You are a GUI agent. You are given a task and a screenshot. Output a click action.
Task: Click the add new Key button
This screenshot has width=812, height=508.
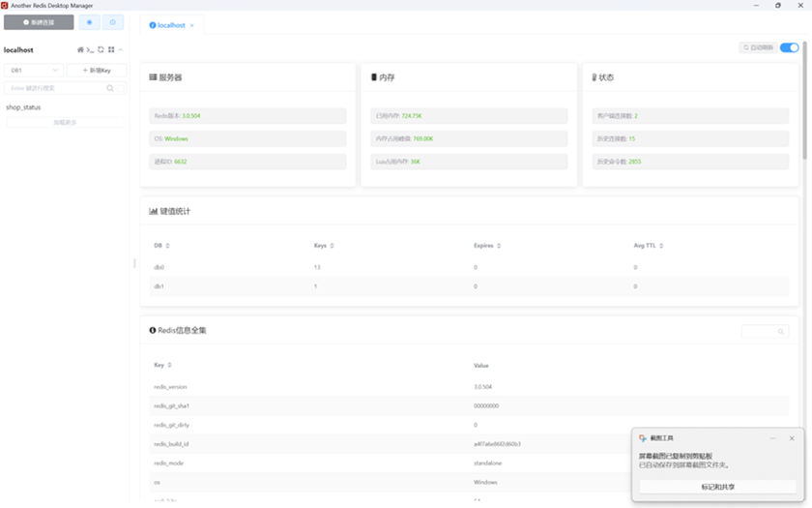coord(97,70)
